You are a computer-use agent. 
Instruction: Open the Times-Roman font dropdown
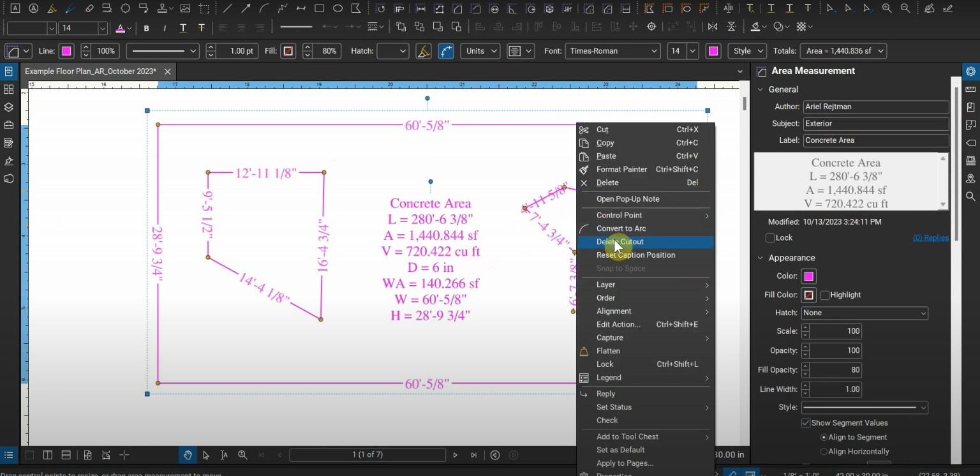611,50
